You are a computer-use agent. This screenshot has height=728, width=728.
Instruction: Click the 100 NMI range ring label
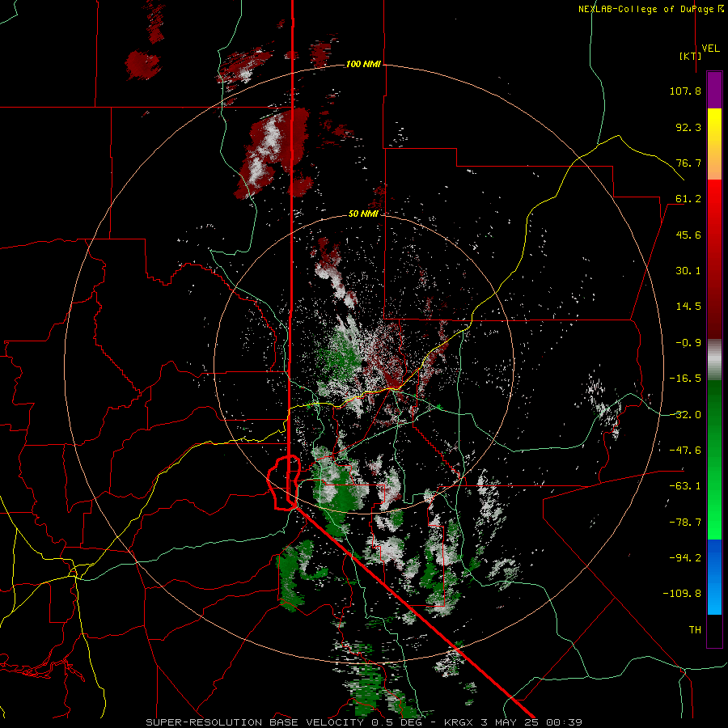(x=363, y=64)
